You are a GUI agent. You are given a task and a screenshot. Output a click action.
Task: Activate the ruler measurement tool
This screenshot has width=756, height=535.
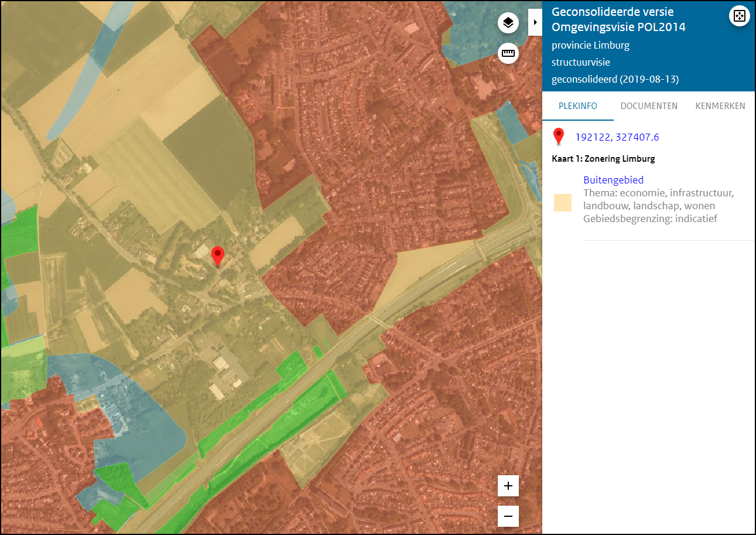click(508, 53)
